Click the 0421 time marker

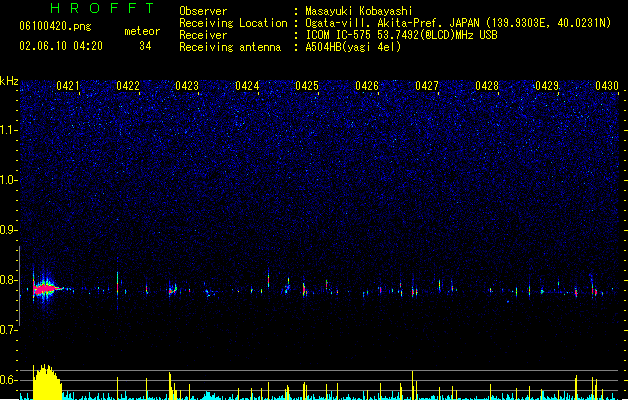[67, 86]
